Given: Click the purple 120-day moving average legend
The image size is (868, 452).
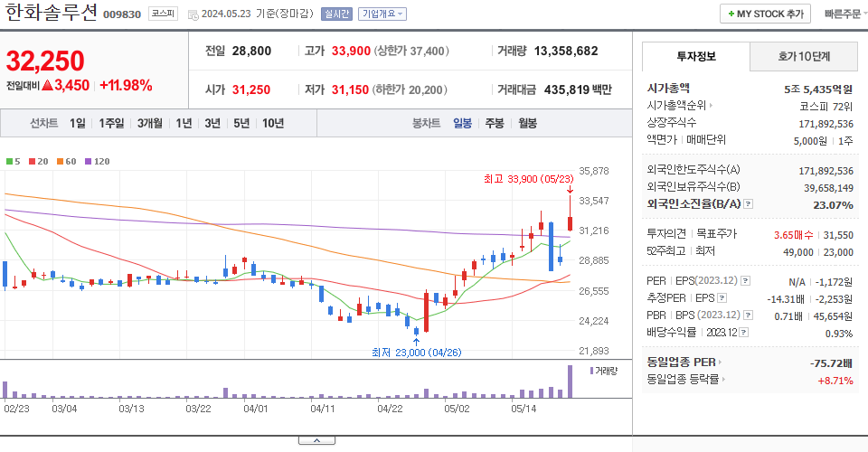Looking at the screenshot, I should tap(97, 162).
